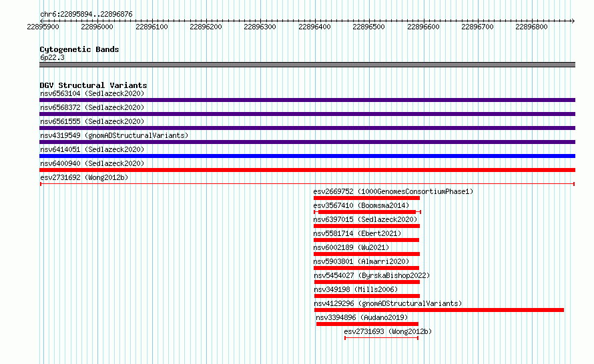
Task: Click the chr6:22895894..22896876 region label
Action: click(86, 14)
